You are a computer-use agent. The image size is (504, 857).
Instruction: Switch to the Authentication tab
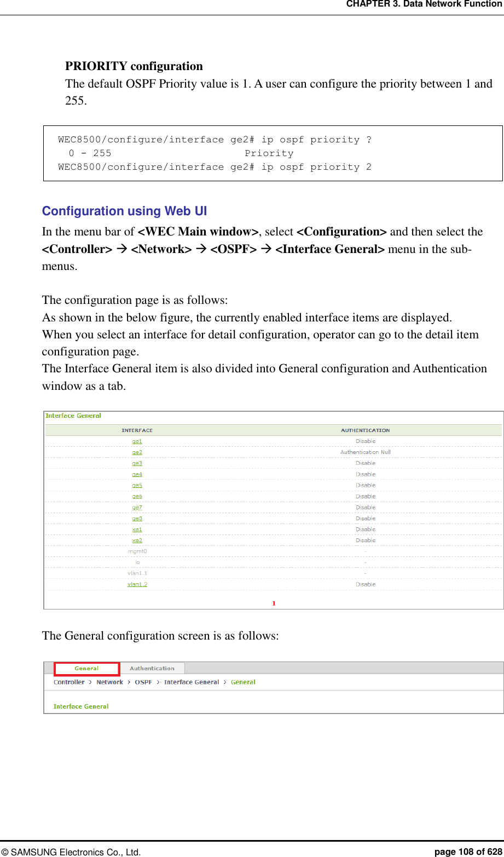point(152,669)
